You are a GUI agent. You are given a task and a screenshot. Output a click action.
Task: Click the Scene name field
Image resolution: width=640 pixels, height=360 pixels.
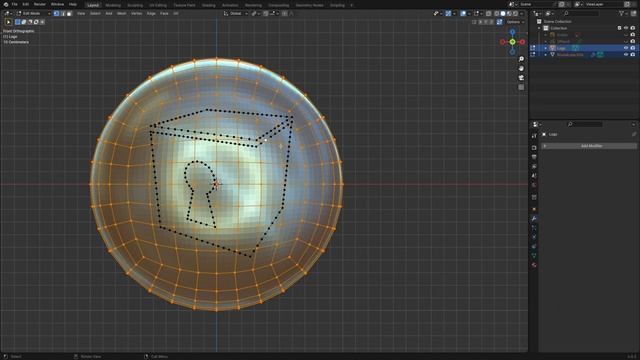[x=538, y=4]
